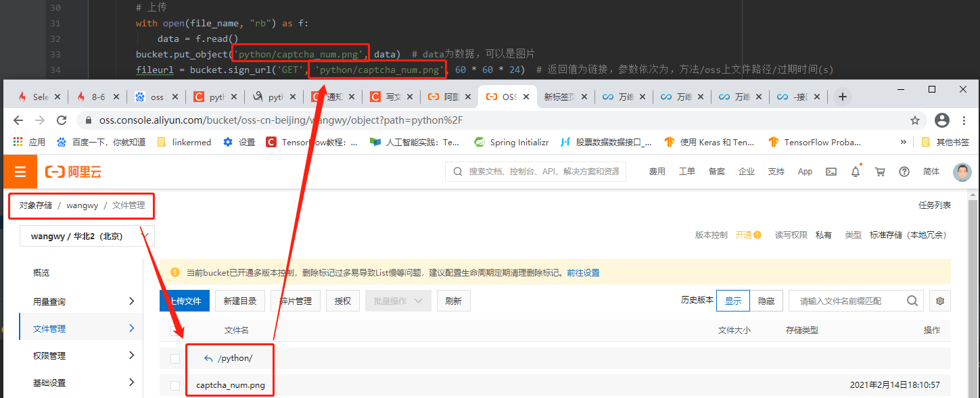
Task: Switch to the 8-6 browser tab
Action: point(98,97)
